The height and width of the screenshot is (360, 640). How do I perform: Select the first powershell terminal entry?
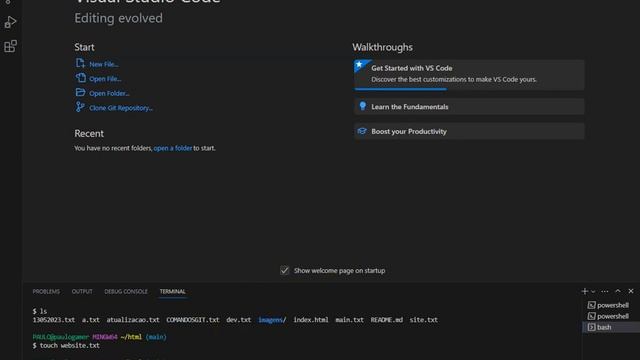611,305
